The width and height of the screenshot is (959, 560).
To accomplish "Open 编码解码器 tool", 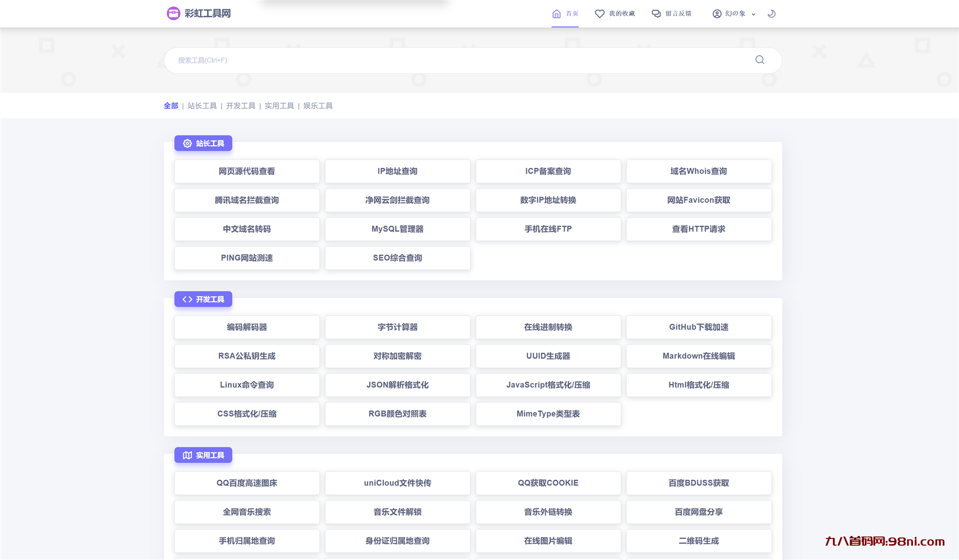I will 247,327.
